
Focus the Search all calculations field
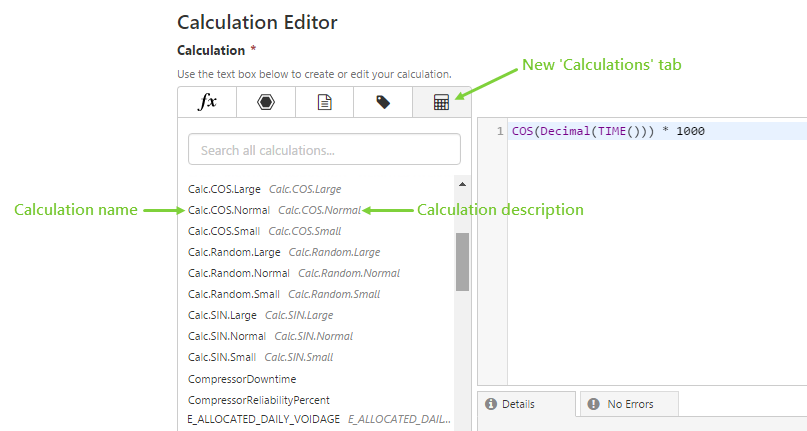click(324, 150)
